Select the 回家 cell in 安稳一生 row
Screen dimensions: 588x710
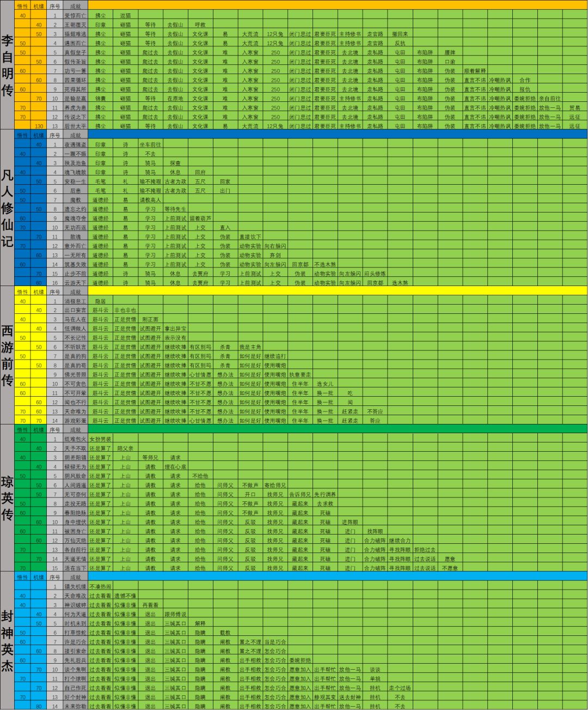[x=225, y=182]
